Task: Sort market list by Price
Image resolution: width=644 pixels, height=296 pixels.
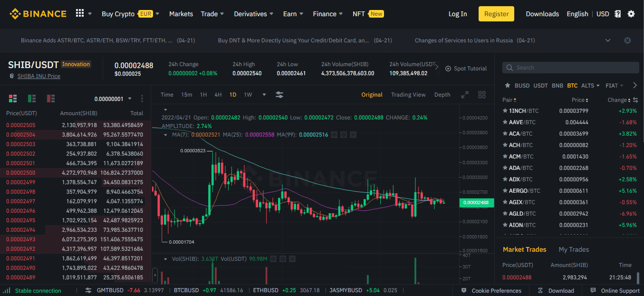Action: 579,100
